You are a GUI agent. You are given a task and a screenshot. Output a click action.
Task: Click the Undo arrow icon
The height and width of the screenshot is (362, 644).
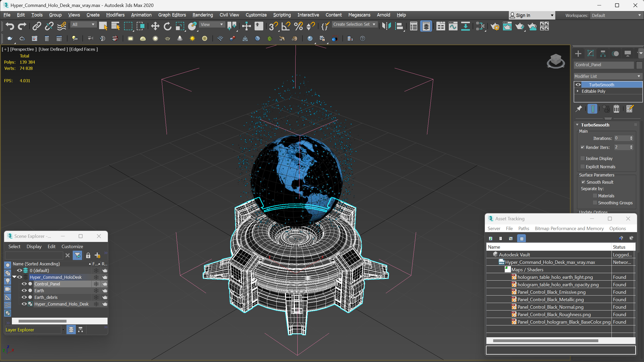click(10, 26)
